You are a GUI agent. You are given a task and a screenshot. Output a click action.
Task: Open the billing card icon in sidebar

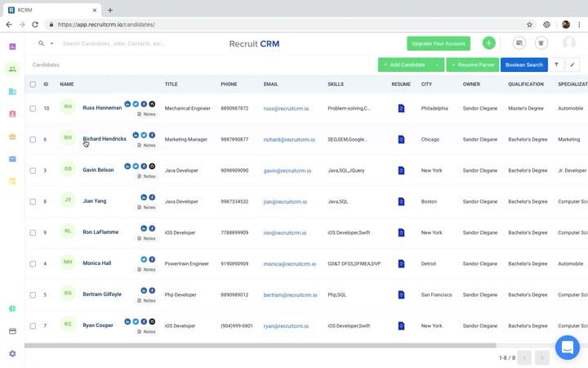point(12,331)
